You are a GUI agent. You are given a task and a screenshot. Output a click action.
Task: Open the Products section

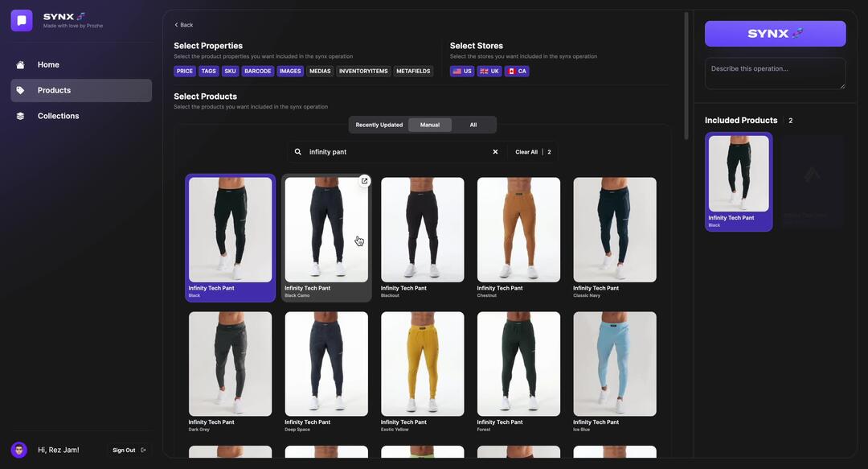(x=81, y=90)
